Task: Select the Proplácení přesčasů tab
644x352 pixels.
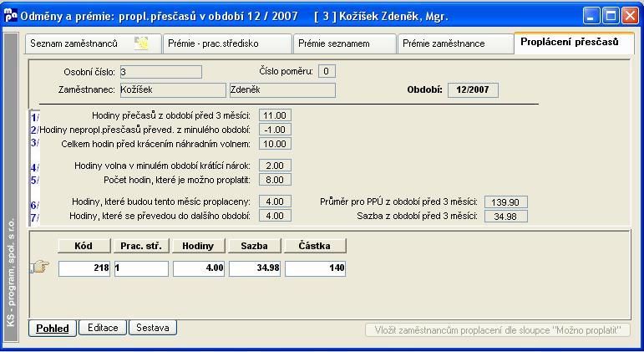Action: 574,43
